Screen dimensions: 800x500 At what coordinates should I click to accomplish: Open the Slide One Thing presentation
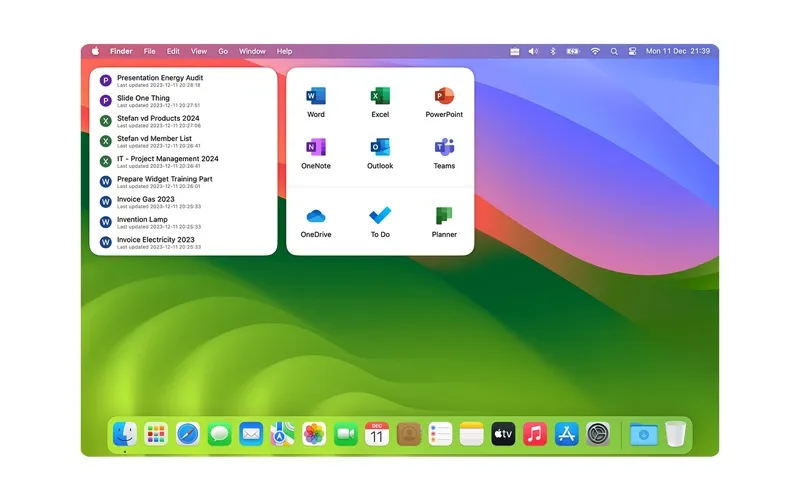coord(183,101)
